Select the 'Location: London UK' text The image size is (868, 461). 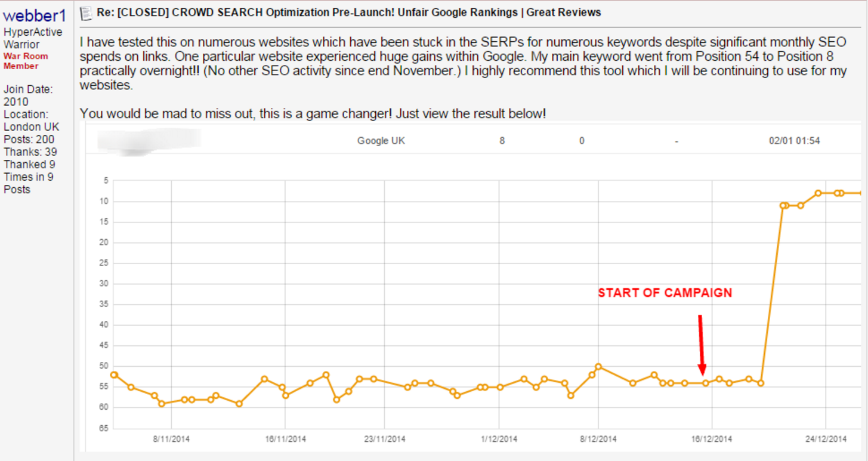click(31, 120)
